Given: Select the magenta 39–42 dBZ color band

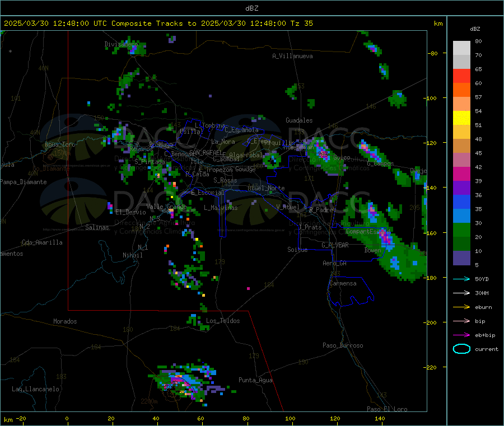Looking at the screenshot, I should (461, 174).
